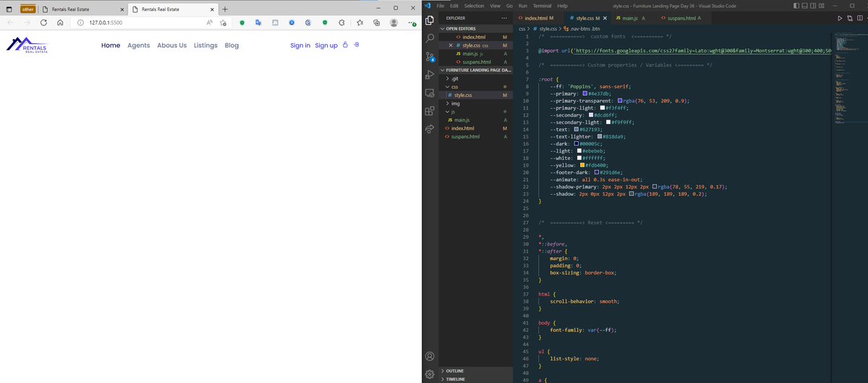This screenshot has height=383, width=868.
Task: Click the style.css breadcrumb in editor
Action: click(x=545, y=28)
